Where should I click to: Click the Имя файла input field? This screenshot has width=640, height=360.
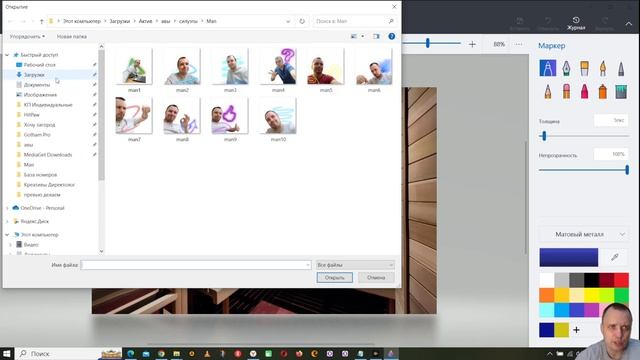click(x=196, y=265)
